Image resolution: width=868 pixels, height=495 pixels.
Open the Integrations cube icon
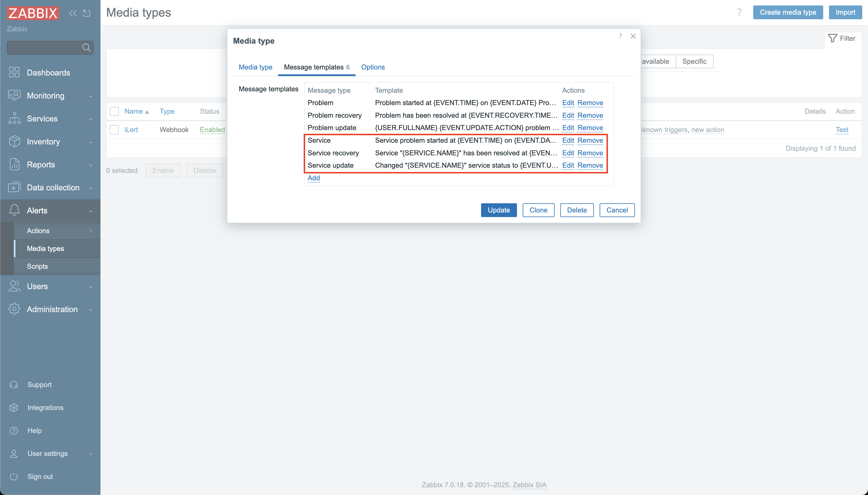pos(14,408)
